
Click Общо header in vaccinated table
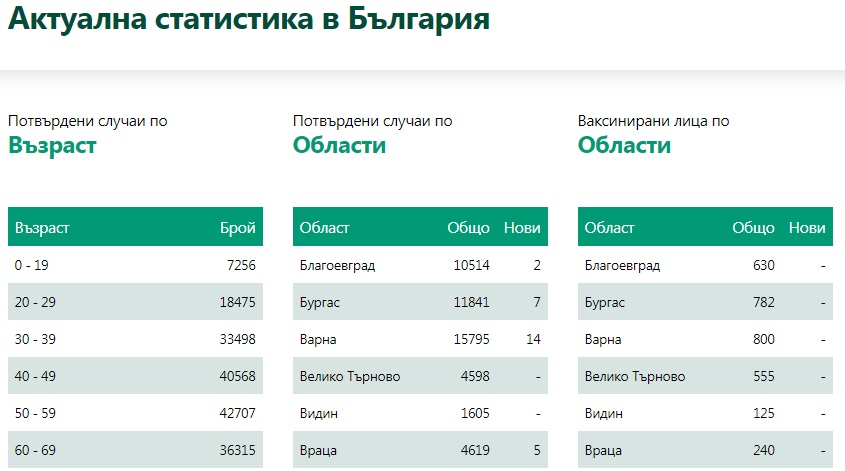pos(753,227)
